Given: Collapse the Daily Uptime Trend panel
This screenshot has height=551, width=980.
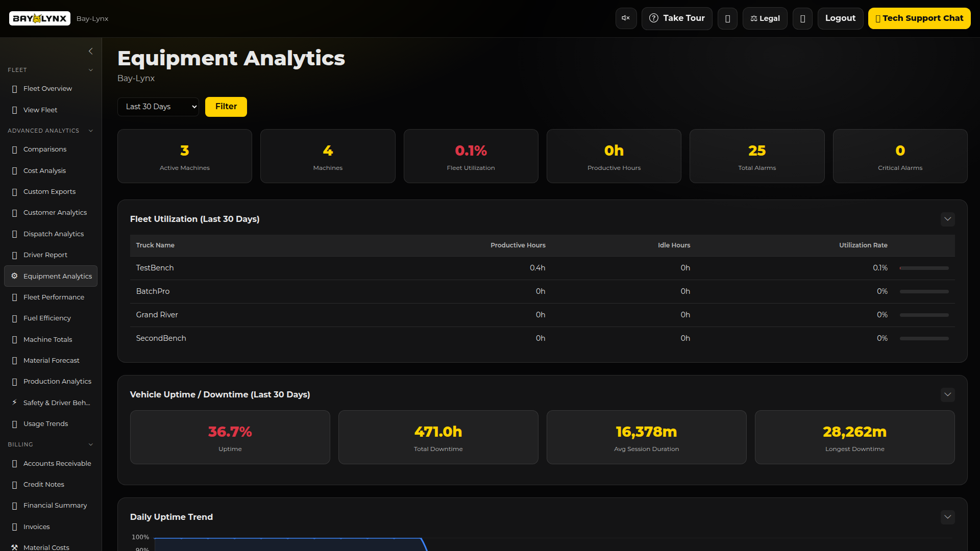Looking at the screenshot, I should point(948,517).
